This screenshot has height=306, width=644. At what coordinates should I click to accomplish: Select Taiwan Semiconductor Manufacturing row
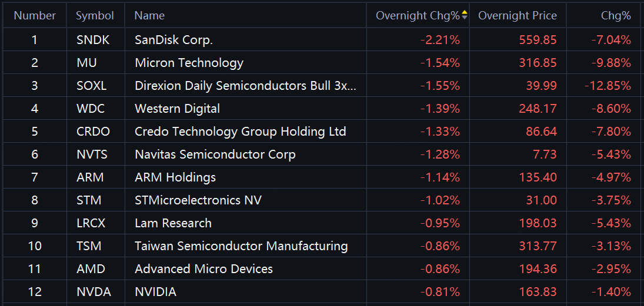pyautogui.click(x=241, y=246)
